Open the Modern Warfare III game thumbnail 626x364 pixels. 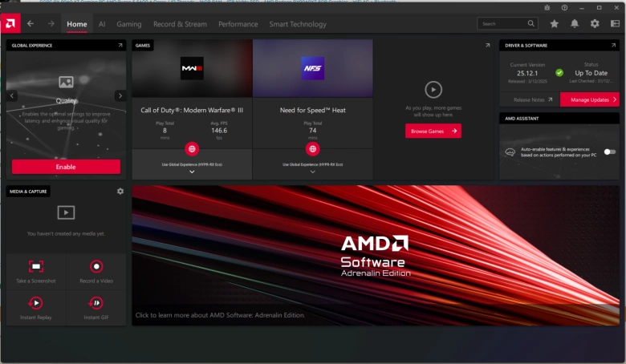pyautogui.click(x=192, y=68)
